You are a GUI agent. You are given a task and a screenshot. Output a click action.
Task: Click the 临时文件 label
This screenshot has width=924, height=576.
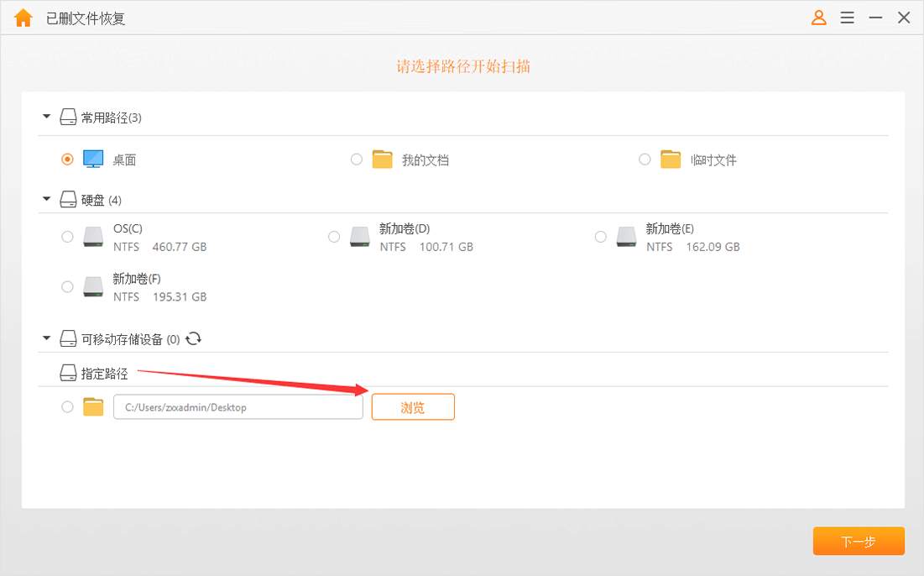pyautogui.click(x=713, y=160)
